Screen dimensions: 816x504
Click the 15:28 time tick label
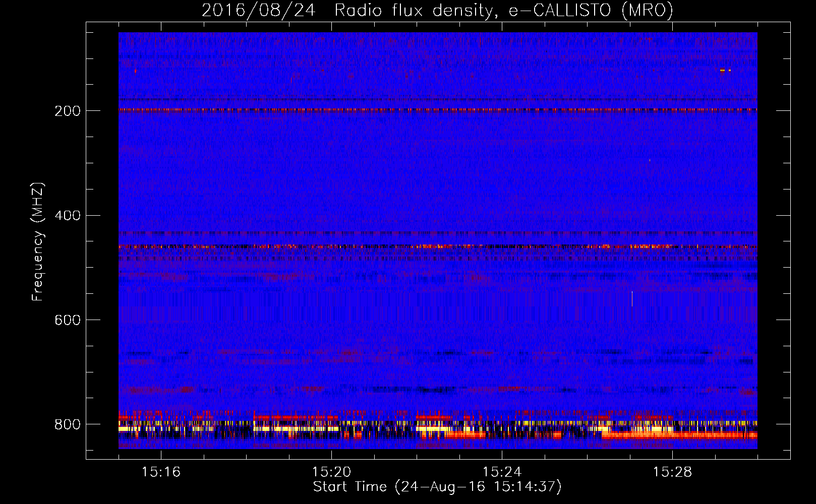click(x=672, y=472)
